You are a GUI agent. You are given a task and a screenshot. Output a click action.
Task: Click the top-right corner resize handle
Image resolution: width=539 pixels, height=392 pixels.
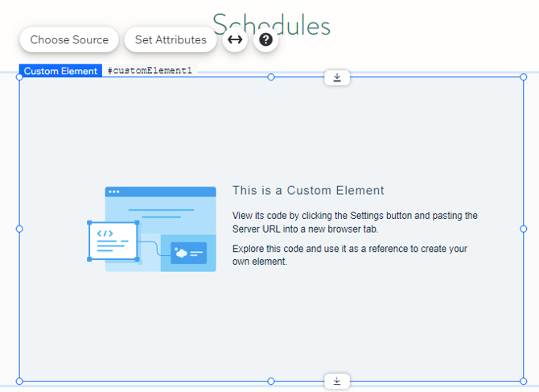click(524, 77)
